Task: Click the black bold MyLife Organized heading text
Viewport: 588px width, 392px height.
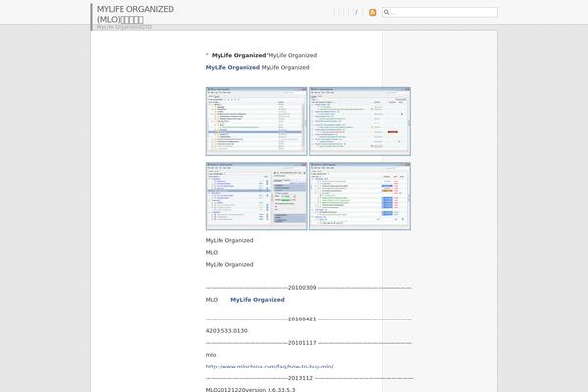Action: click(238, 55)
